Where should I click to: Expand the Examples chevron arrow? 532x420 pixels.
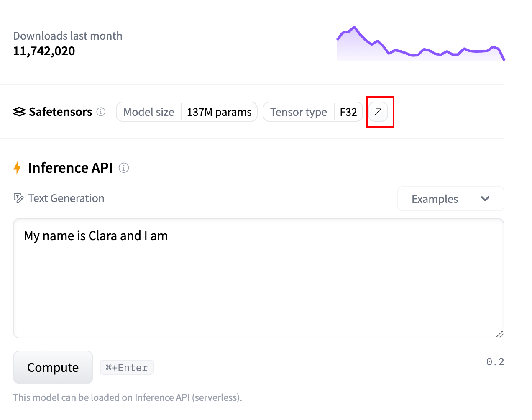point(485,199)
